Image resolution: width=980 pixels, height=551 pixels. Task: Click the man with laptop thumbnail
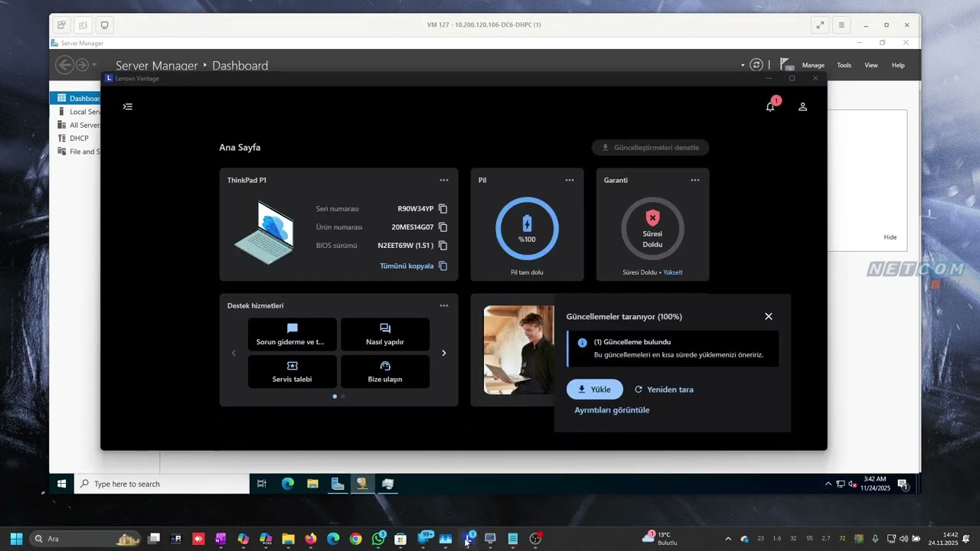[518, 350]
